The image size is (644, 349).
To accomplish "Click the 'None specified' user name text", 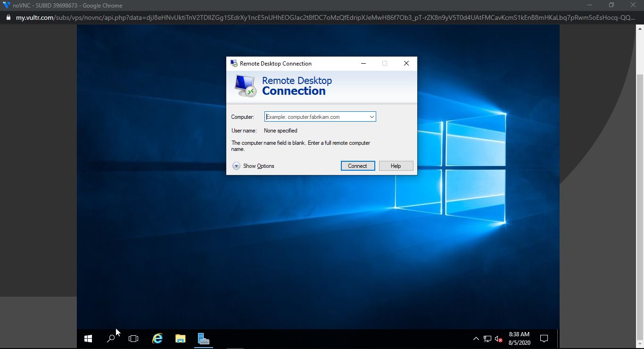I will [281, 131].
